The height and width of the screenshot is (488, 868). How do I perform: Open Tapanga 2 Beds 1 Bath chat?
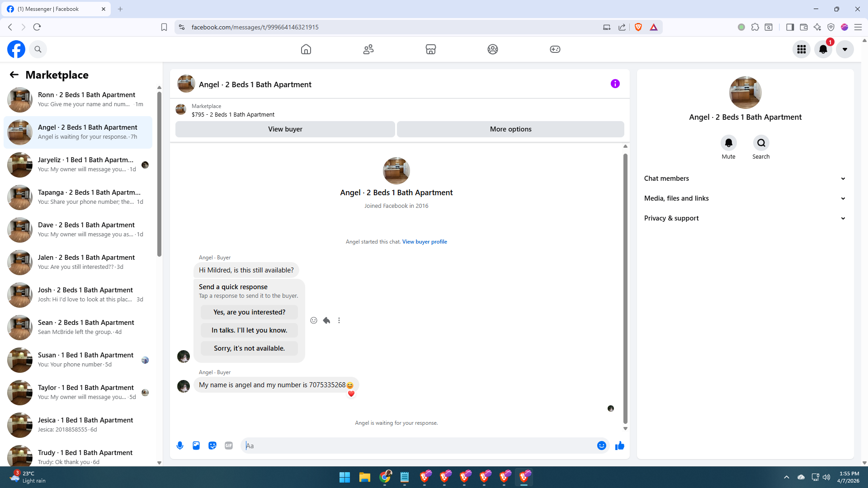coord(78,197)
